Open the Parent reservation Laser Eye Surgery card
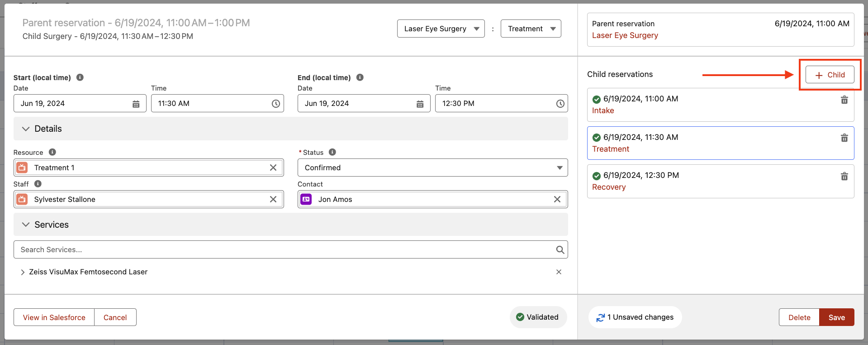 click(720, 29)
